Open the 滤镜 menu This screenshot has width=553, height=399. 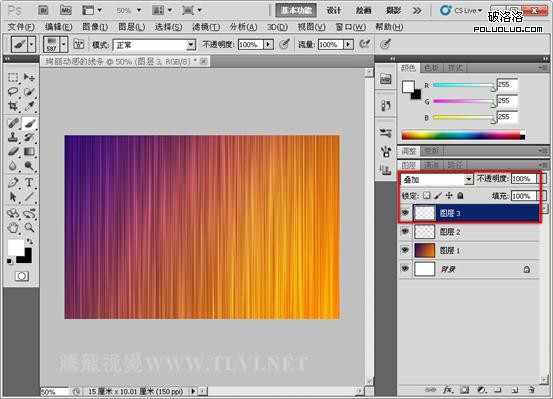point(206,27)
